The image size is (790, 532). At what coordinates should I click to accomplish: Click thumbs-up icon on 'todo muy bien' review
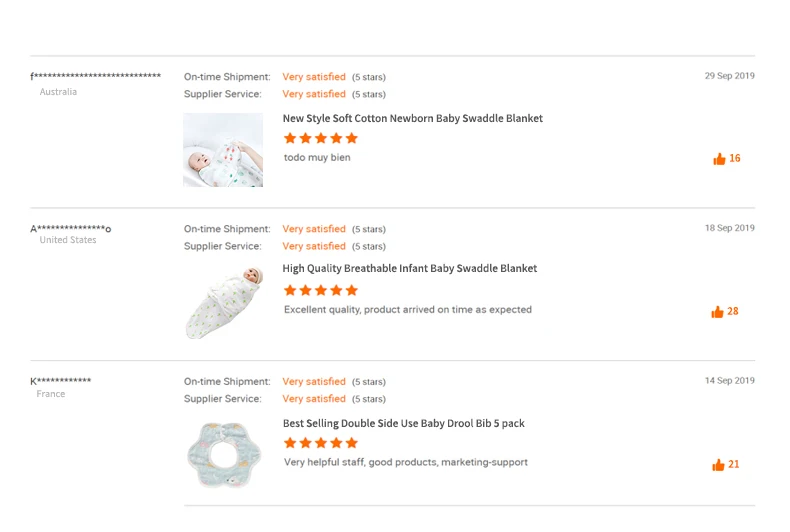719,159
